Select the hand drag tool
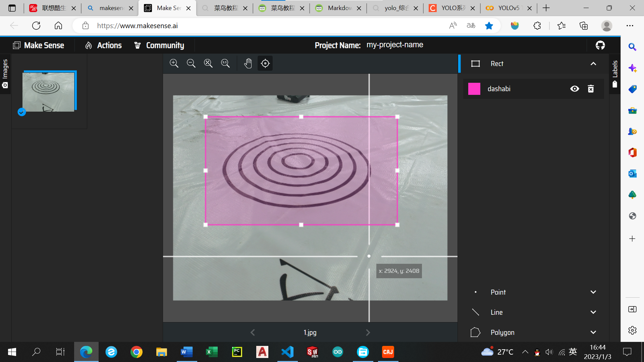Viewport: 644px width, 362px height. pos(248,63)
